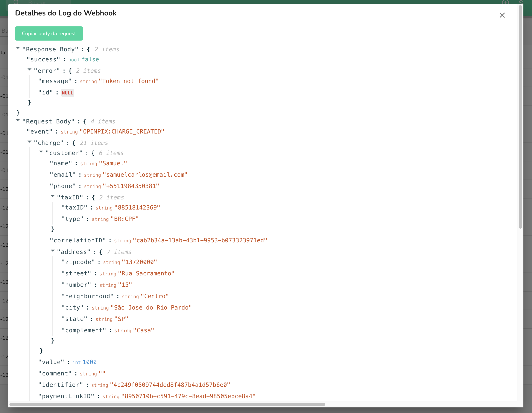Click the NULL id value badge
The image size is (532, 413).
[67, 93]
